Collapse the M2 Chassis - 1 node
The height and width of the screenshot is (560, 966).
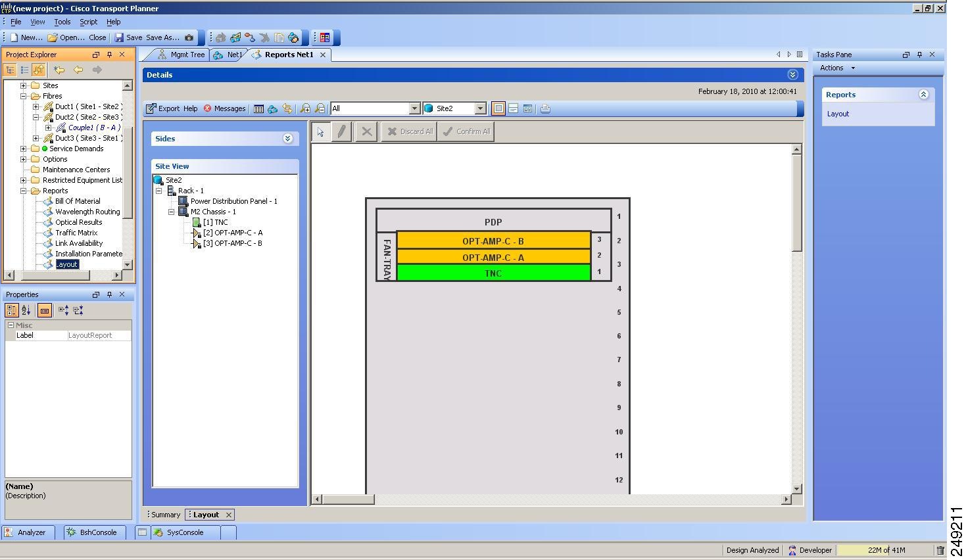(x=171, y=212)
